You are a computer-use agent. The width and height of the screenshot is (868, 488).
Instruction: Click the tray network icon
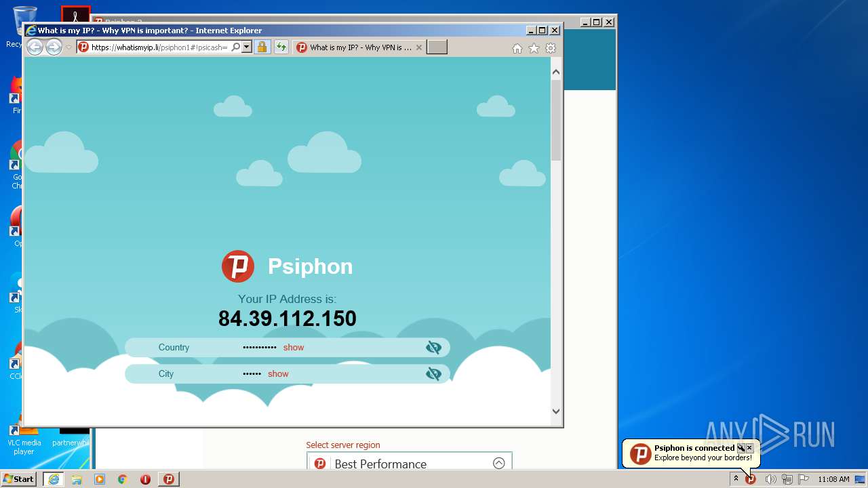point(787,479)
